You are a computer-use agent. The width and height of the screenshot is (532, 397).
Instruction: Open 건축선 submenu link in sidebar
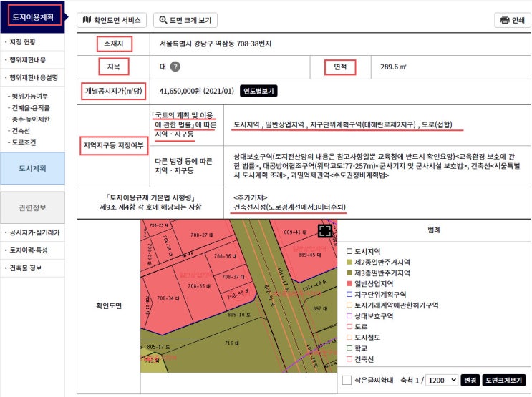click(19, 131)
